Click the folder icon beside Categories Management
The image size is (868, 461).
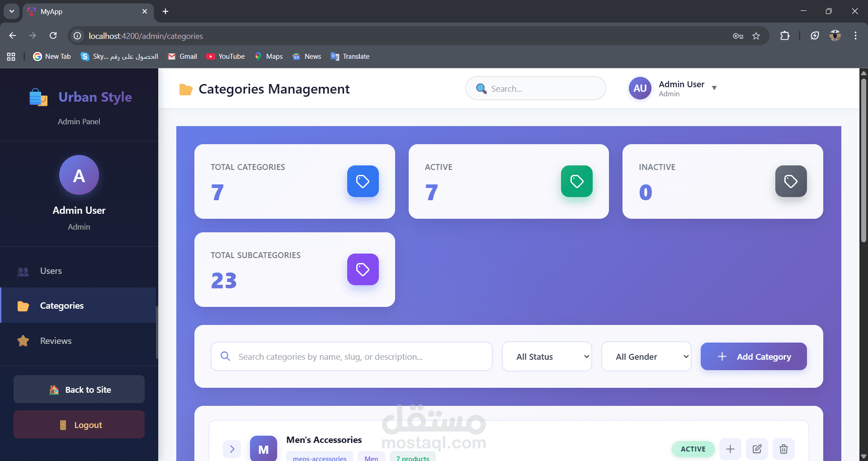click(186, 89)
